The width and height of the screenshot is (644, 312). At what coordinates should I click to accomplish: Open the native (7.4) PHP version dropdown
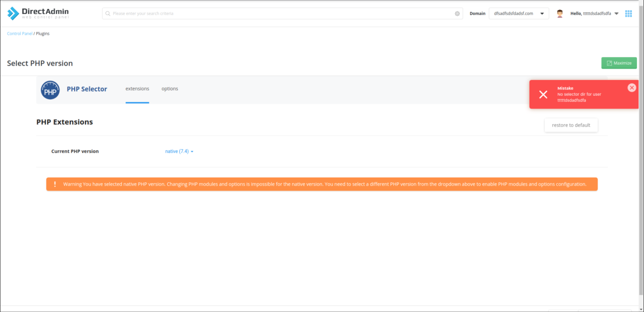coord(179,152)
